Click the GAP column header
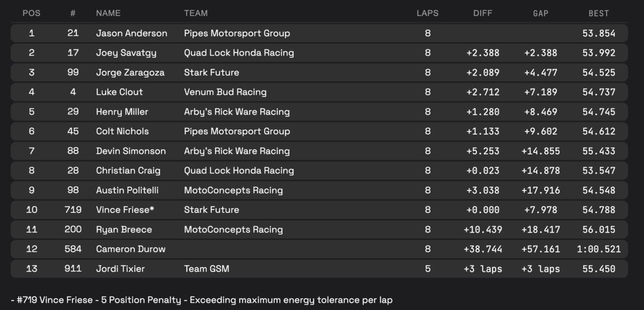644x310 pixels. pos(540,13)
